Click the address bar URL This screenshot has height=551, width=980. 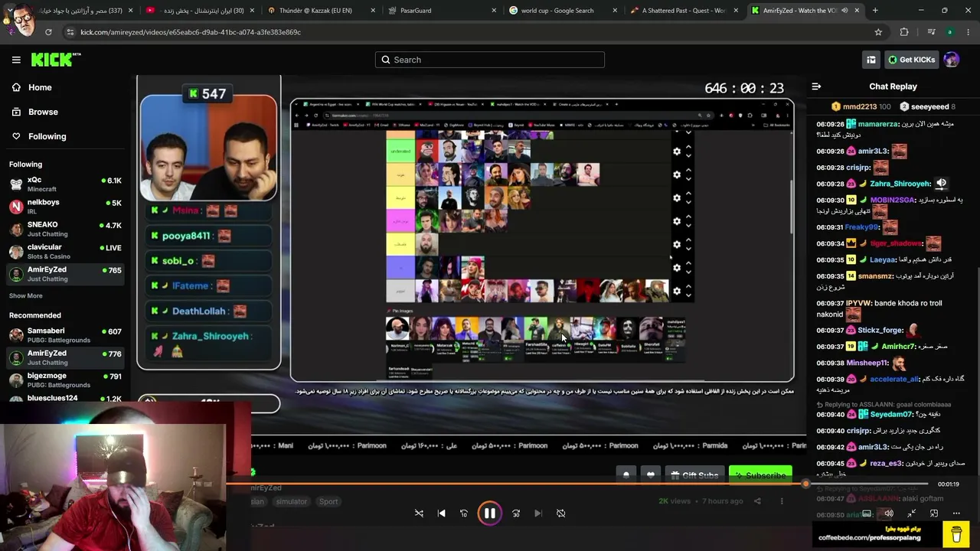pos(191,32)
